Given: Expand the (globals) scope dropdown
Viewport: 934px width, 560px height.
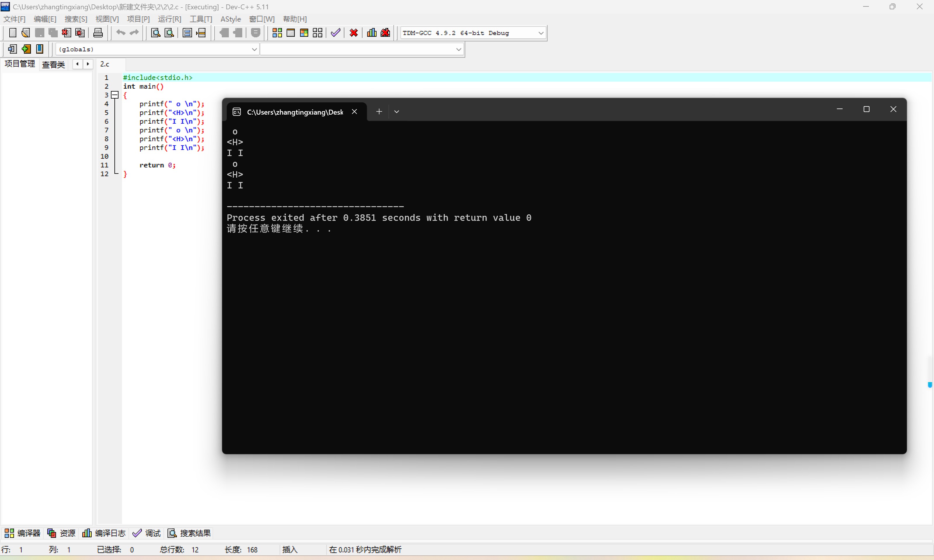Looking at the screenshot, I should tap(254, 49).
